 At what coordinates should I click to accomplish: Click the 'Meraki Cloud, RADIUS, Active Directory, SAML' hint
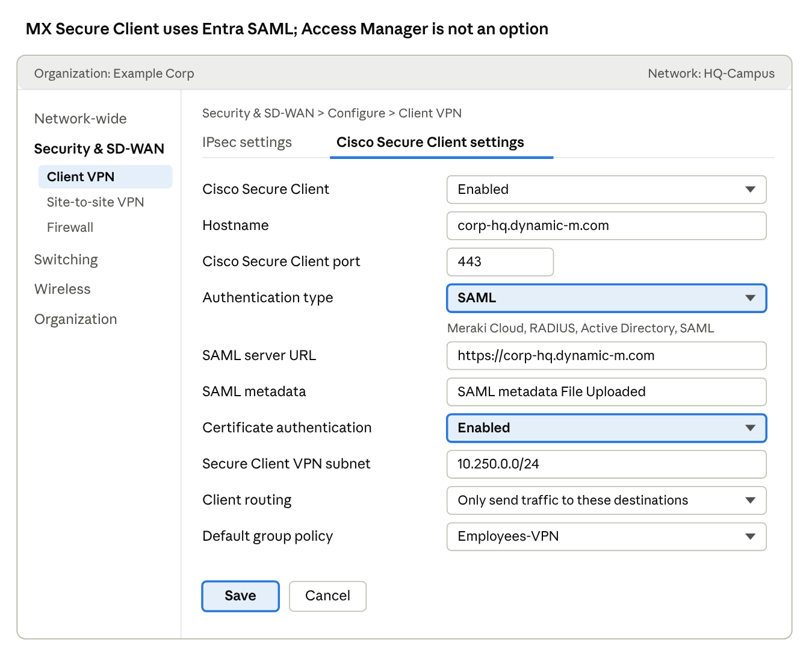coord(580,328)
